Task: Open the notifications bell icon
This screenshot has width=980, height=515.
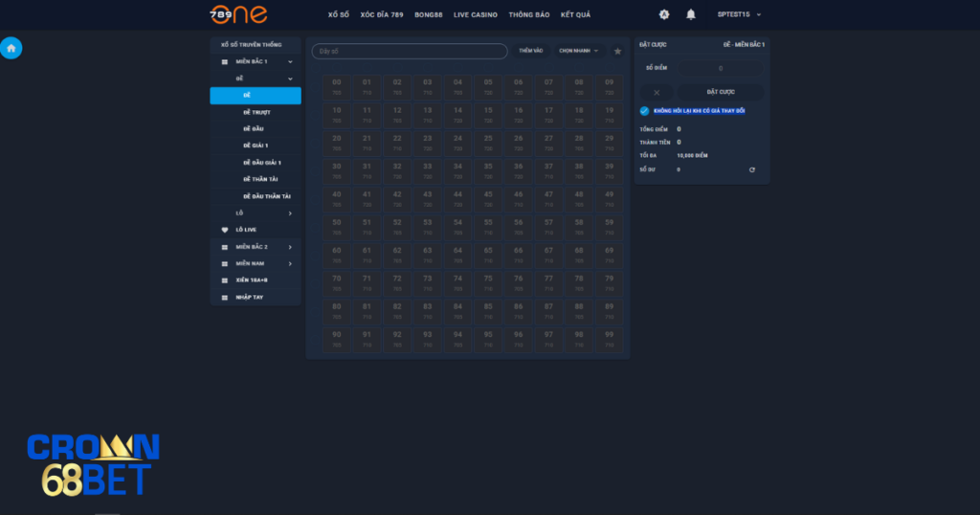Action: pos(691,14)
